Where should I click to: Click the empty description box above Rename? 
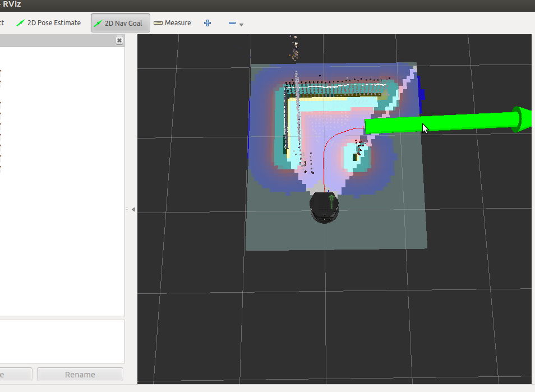62,341
